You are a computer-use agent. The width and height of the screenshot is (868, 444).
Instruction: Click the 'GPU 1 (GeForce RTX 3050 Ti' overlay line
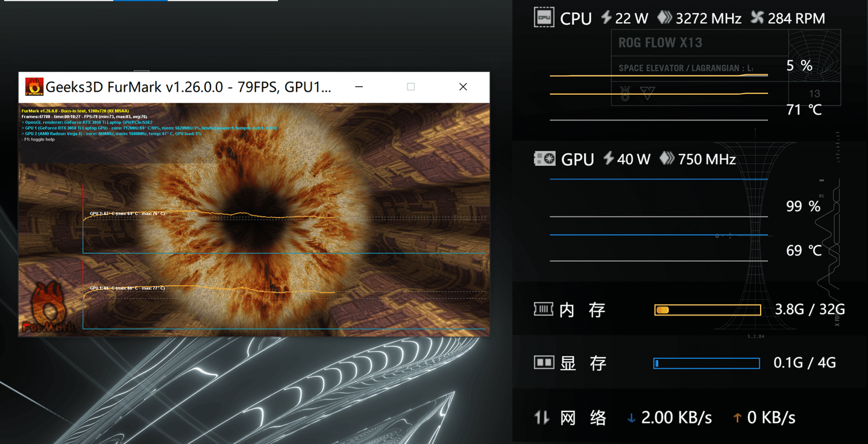tap(149, 128)
